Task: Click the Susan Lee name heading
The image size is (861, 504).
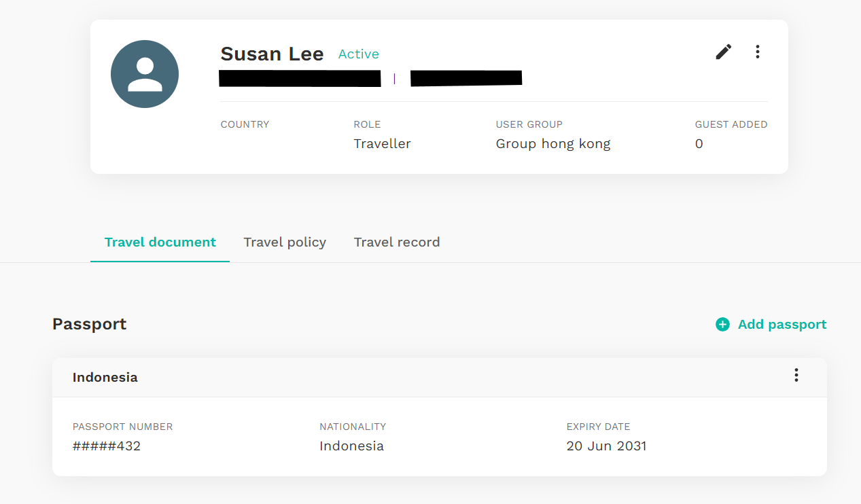Action: (x=272, y=54)
